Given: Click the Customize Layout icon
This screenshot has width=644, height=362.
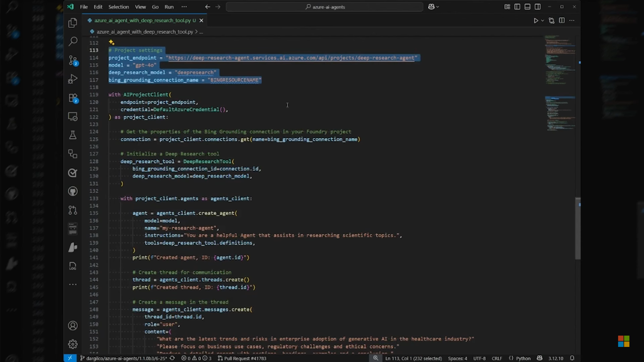Looking at the screenshot, I should coord(507,7).
